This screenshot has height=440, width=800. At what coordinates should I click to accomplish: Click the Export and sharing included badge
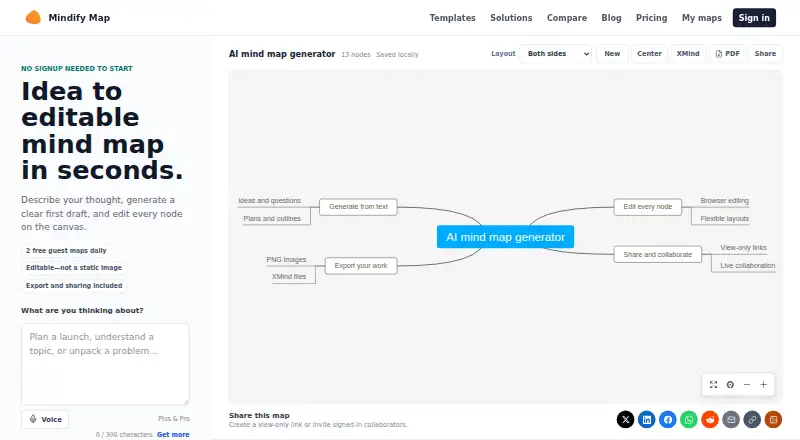74,285
